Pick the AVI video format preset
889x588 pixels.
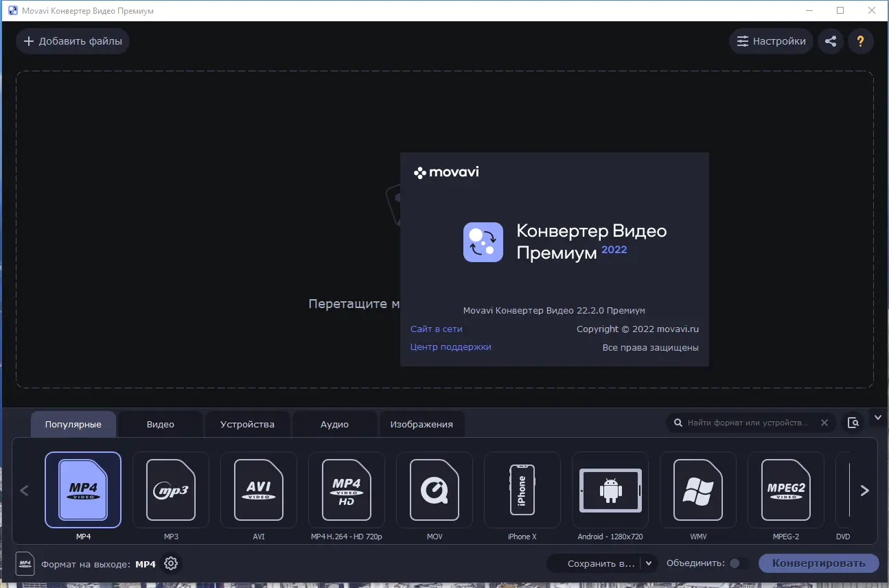click(x=259, y=490)
